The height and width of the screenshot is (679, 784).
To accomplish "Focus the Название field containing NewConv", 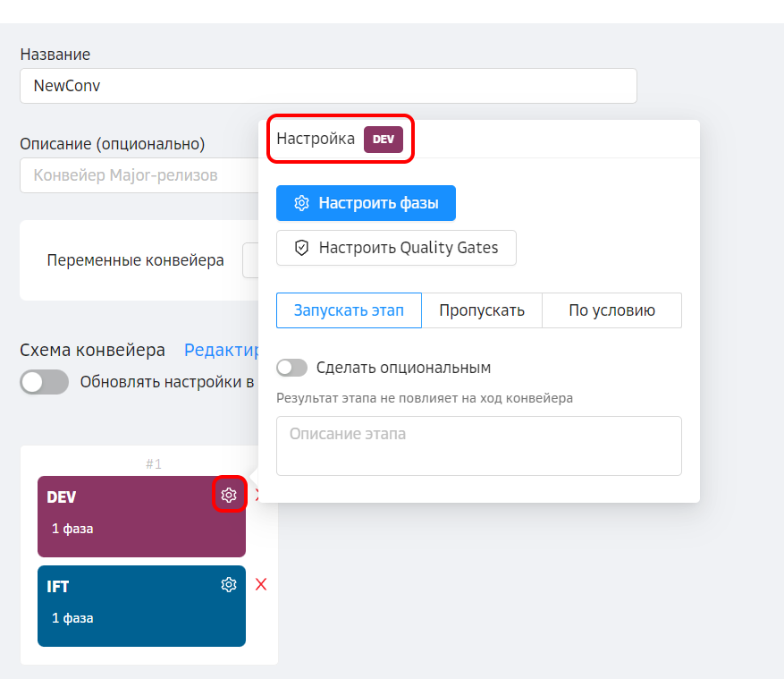I will point(328,86).
